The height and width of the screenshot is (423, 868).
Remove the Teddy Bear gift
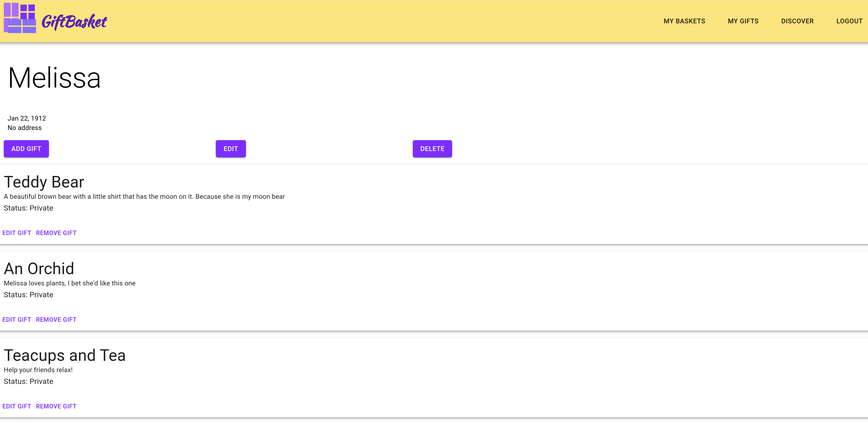click(56, 233)
